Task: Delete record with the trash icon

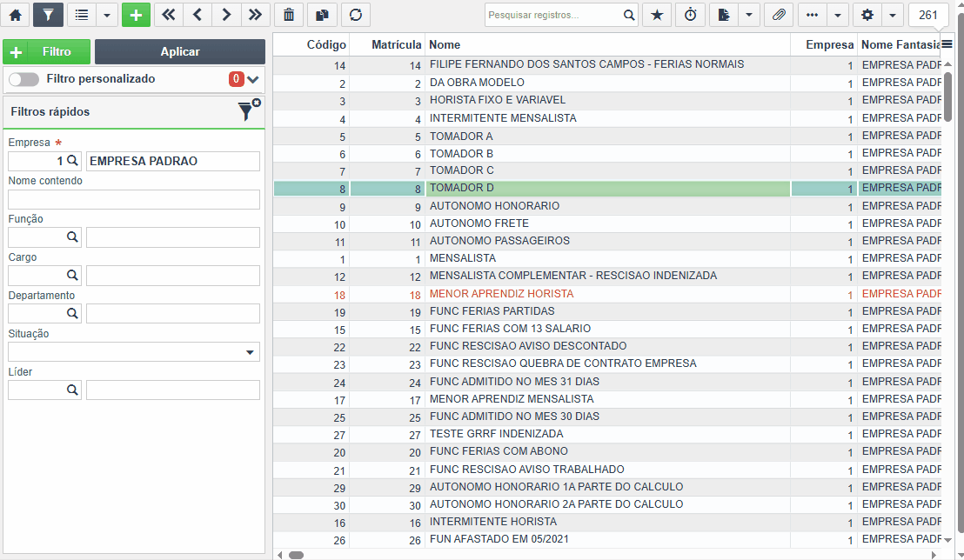Action: [289, 15]
